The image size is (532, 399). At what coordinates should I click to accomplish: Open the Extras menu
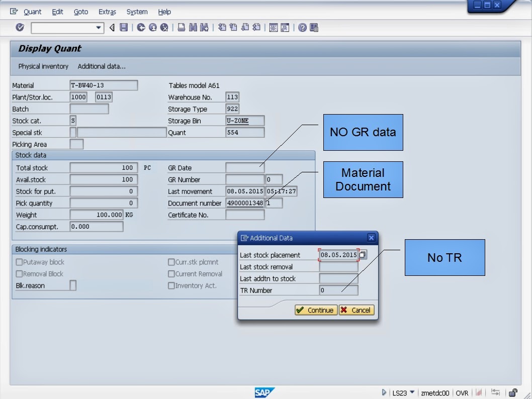(x=107, y=12)
